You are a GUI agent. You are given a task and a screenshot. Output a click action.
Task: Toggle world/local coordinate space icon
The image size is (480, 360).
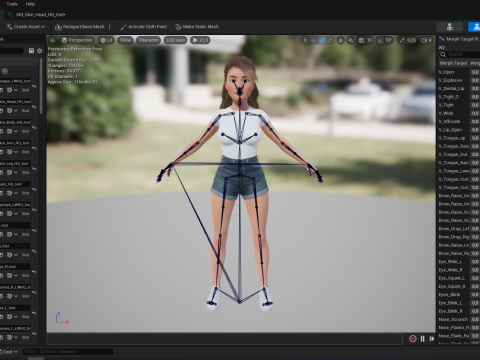pyautogui.click(x=340, y=40)
